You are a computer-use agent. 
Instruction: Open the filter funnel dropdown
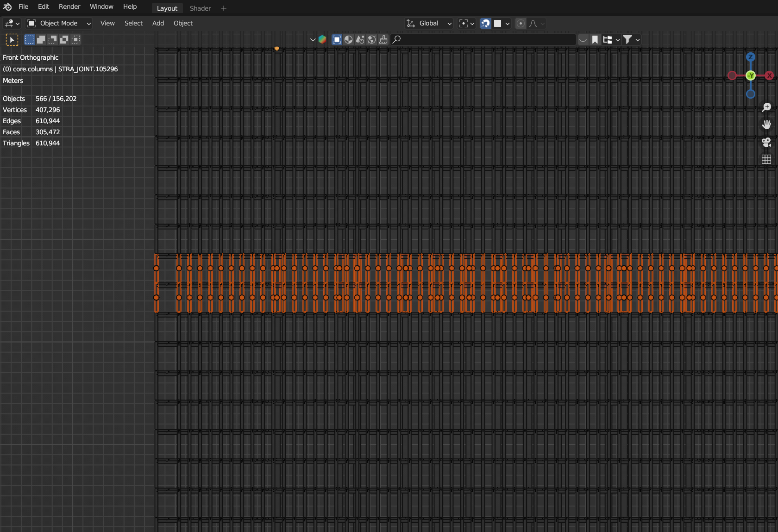[x=631, y=40]
